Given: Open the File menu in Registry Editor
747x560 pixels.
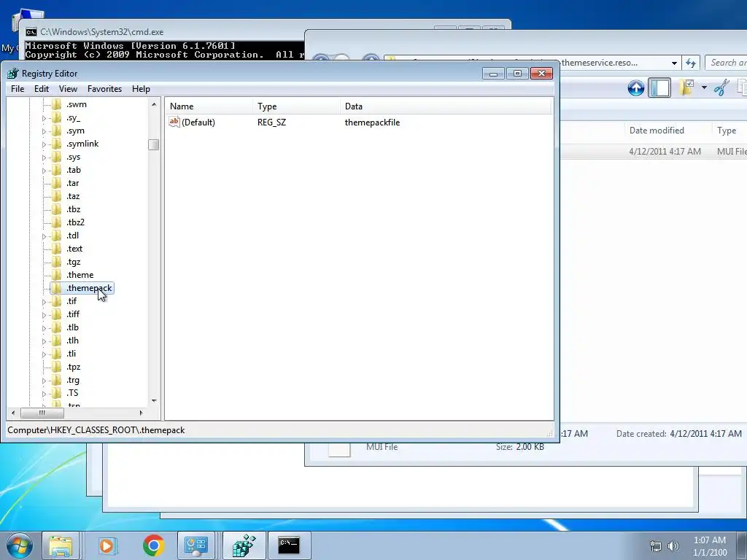Looking at the screenshot, I should (18, 89).
